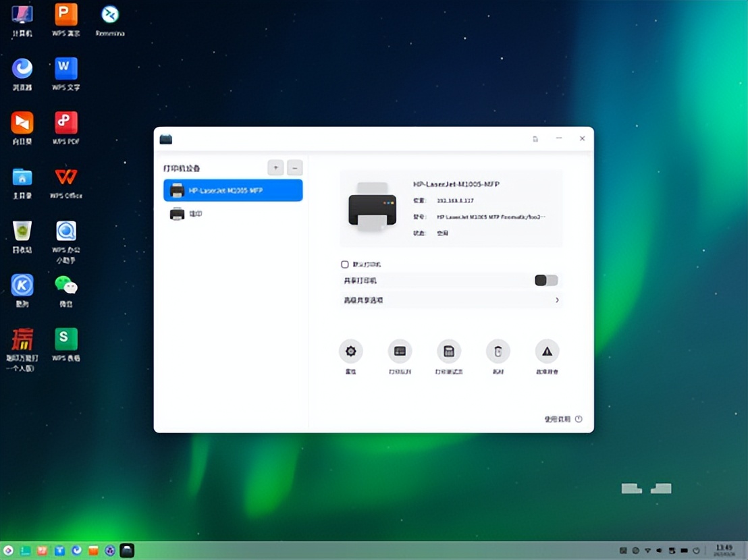Print a test page

coord(449,351)
